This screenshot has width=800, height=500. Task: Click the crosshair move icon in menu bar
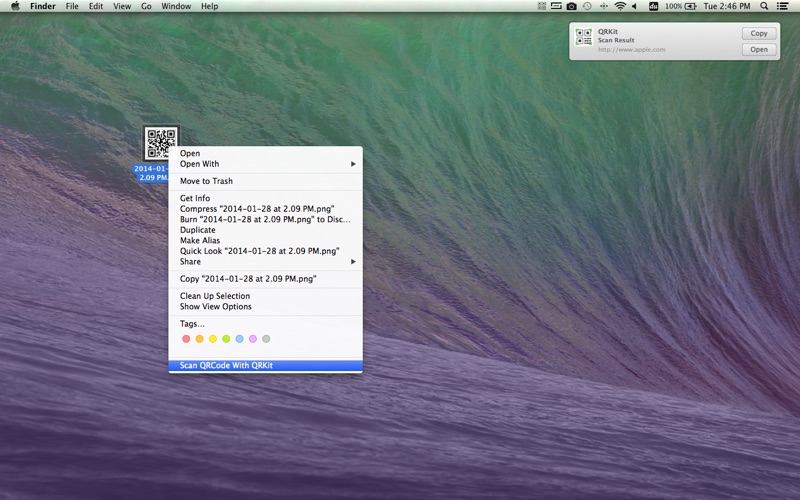point(604,6)
